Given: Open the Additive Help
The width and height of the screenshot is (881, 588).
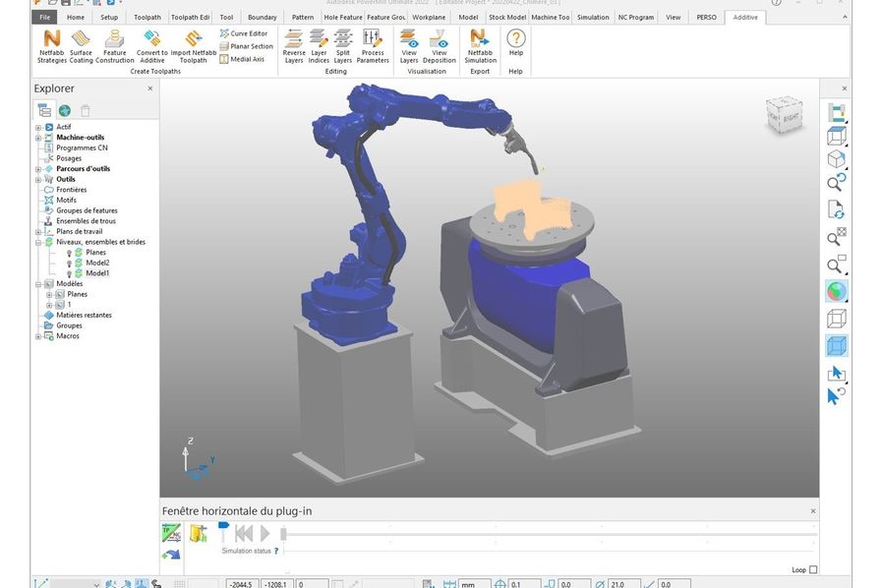Looking at the screenshot, I should pyautogui.click(x=516, y=42).
